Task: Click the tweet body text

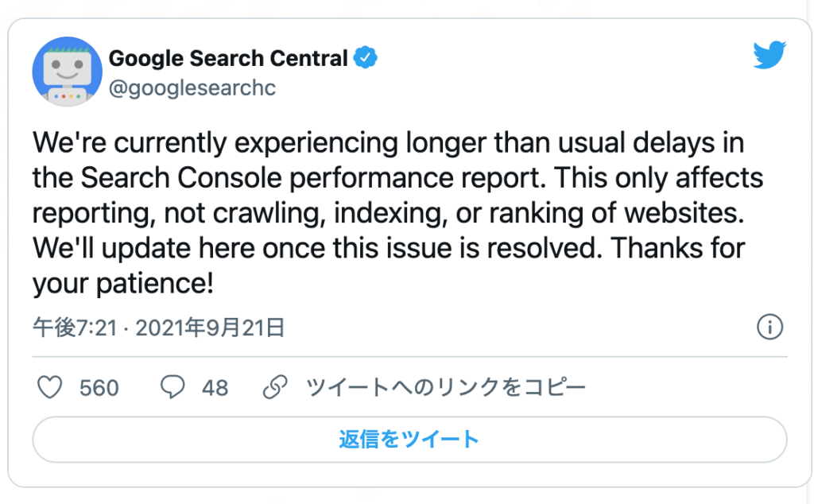Action: 397,213
